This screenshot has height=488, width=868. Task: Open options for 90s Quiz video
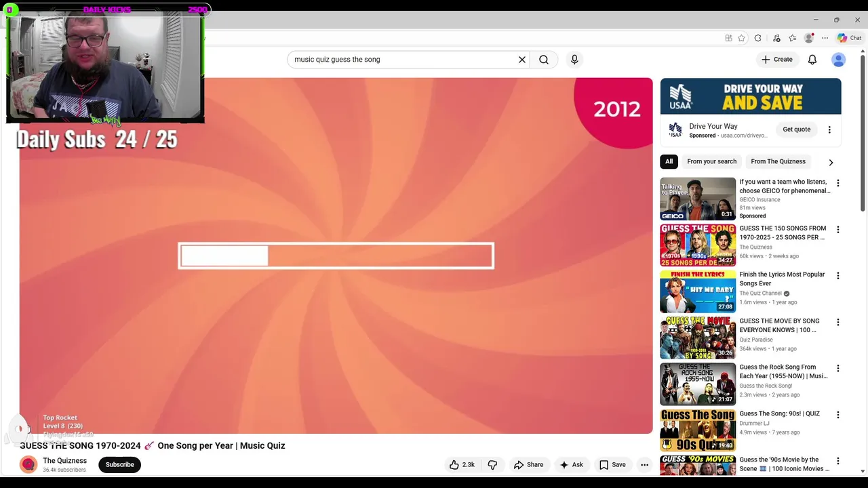tap(838, 415)
